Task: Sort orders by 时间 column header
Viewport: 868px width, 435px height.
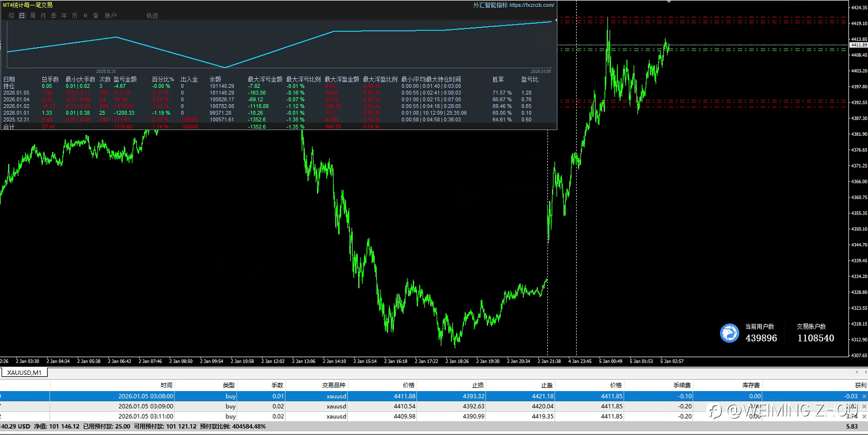Action: pos(166,385)
